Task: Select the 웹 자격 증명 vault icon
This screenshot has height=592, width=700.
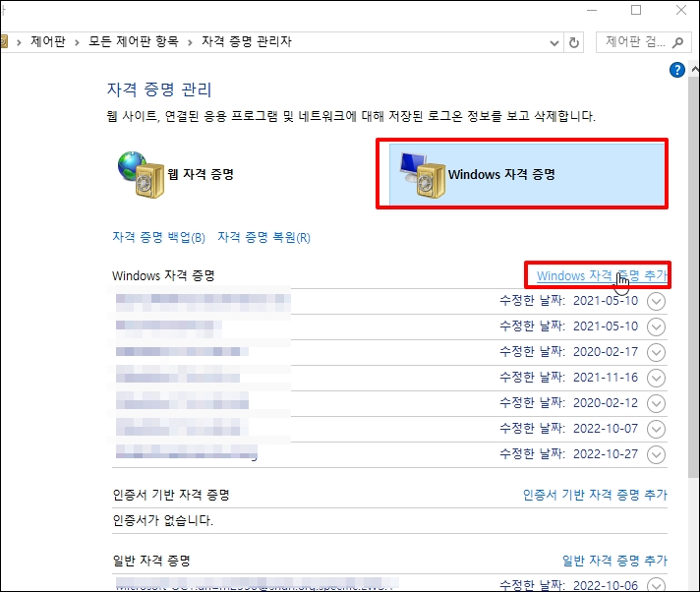Action: pos(141,175)
